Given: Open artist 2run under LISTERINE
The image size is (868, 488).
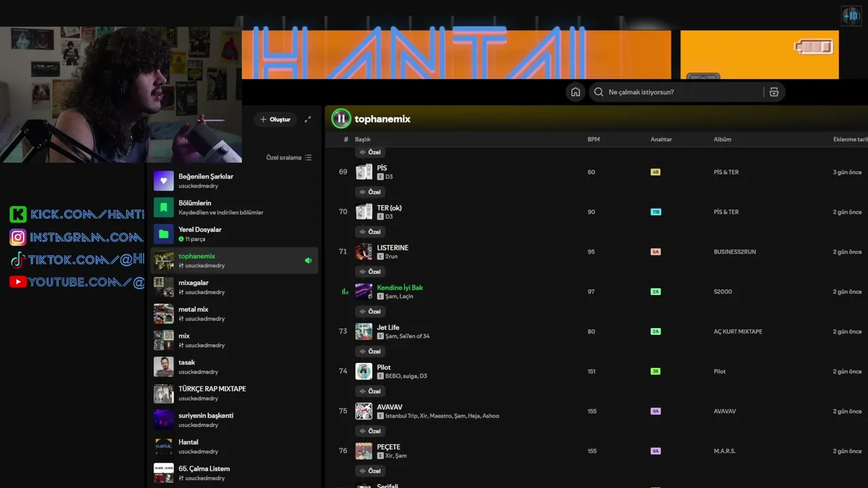Looking at the screenshot, I should pyautogui.click(x=391, y=256).
